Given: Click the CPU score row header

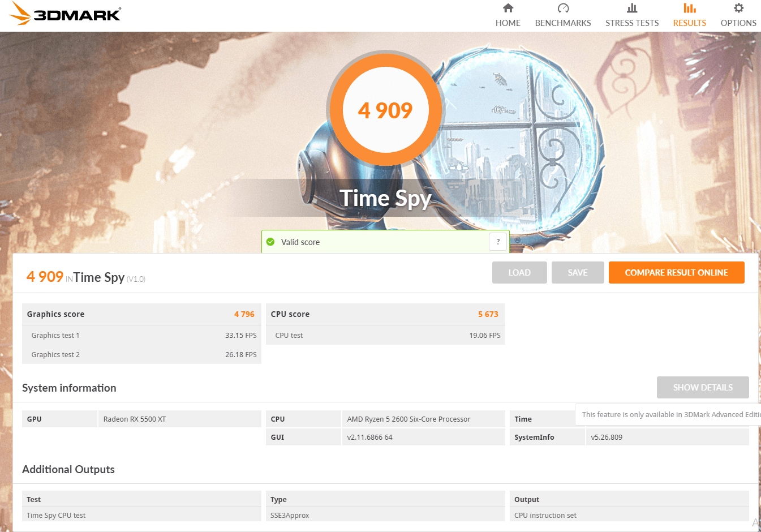Looking at the screenshot, I should click(385, 314).
